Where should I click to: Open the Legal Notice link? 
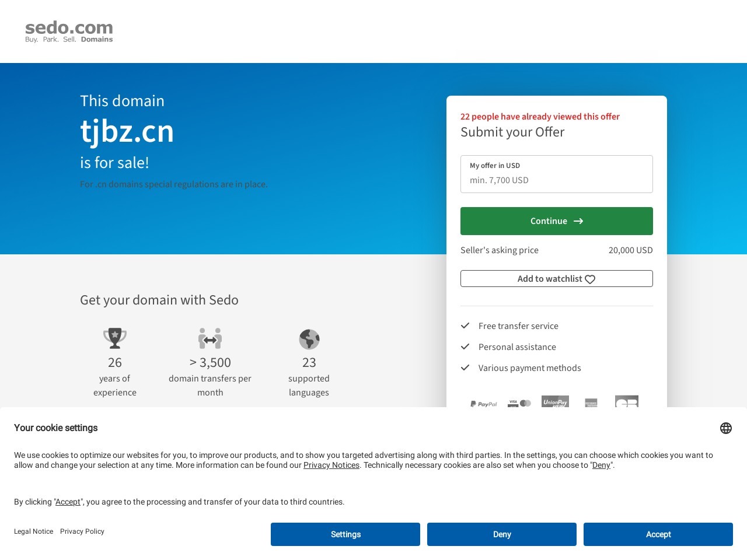(33, 531)
